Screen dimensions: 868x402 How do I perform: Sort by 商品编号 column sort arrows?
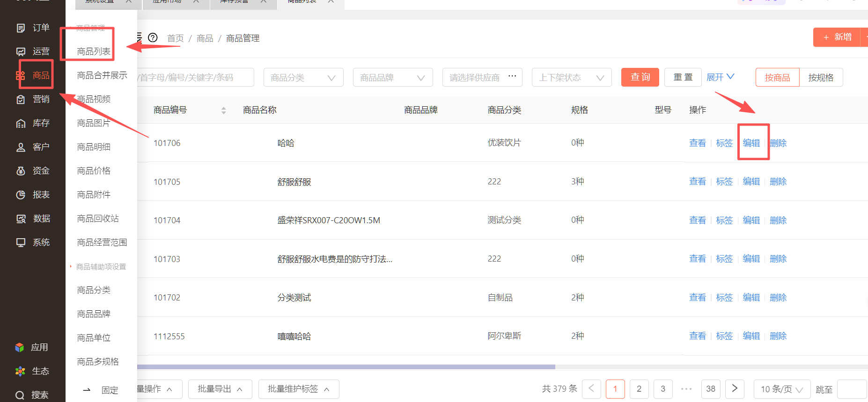click(x=223, y=110)
